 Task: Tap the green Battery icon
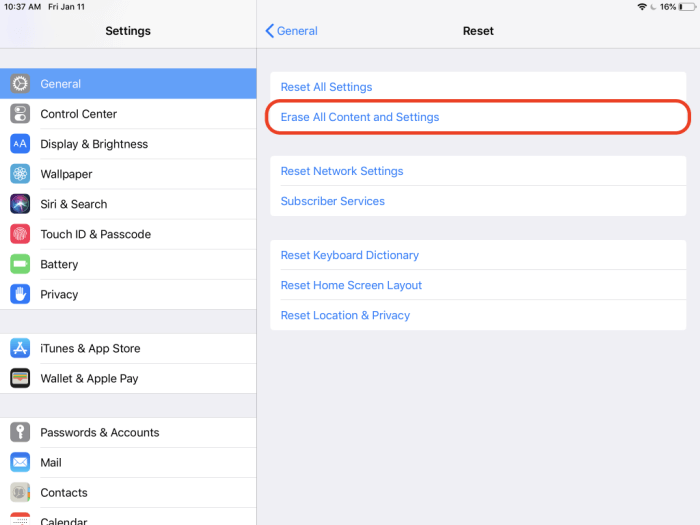[x=20, y=264]
